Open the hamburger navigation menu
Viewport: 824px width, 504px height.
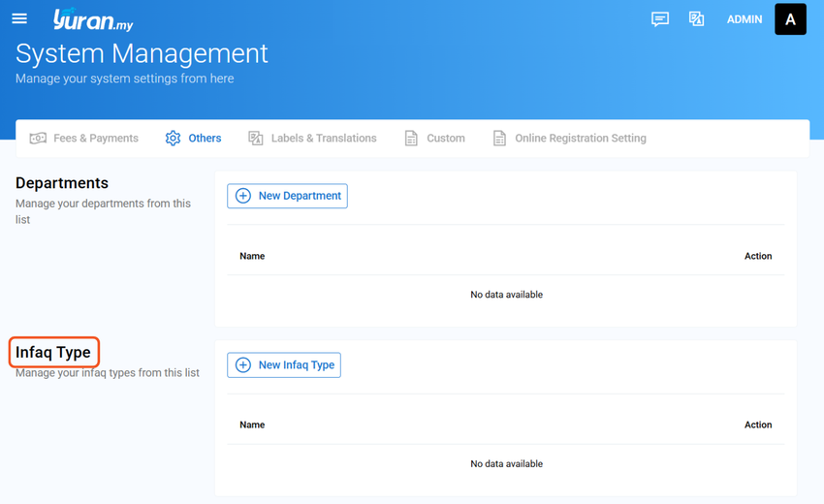[x=19, y=19]
